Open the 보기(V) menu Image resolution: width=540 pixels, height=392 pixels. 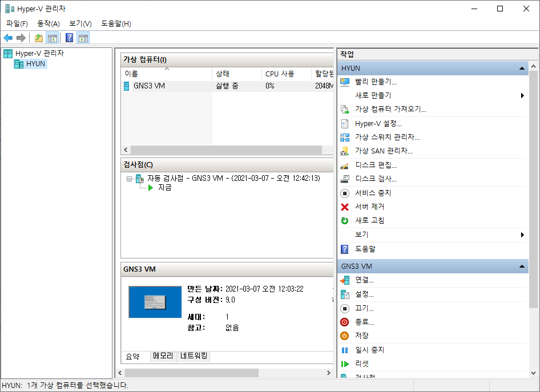80,24
